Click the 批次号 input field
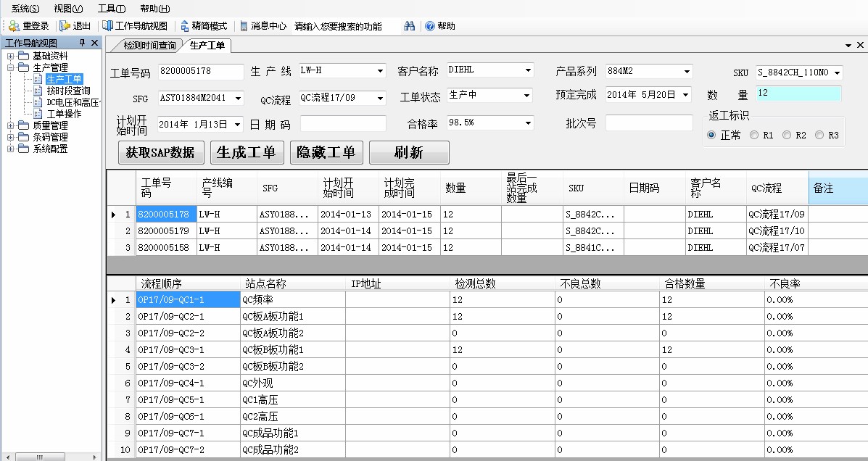Image resolution: width=868 pixels, height=461 pixels. pyautogui.click(x=648, y=123)
